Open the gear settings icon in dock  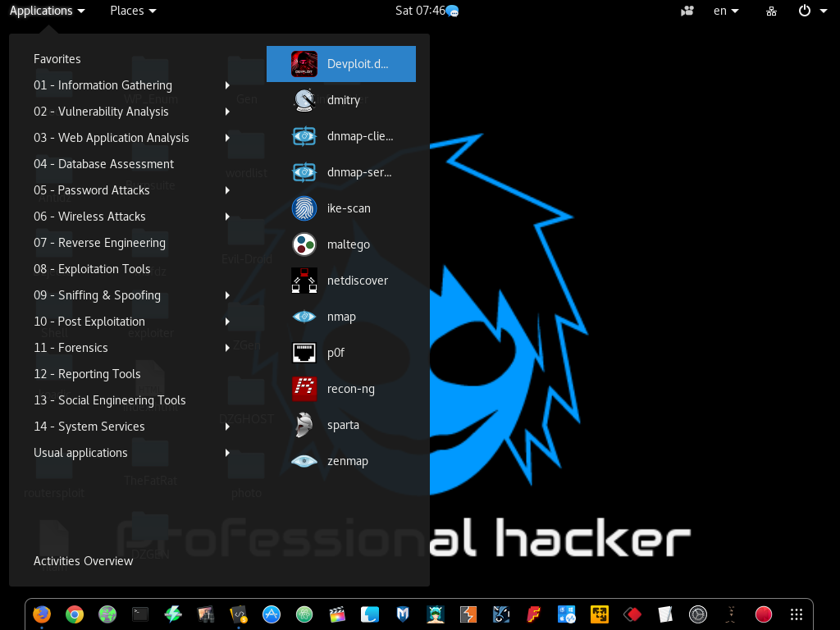pyautogui.click(x=698, y=614)
